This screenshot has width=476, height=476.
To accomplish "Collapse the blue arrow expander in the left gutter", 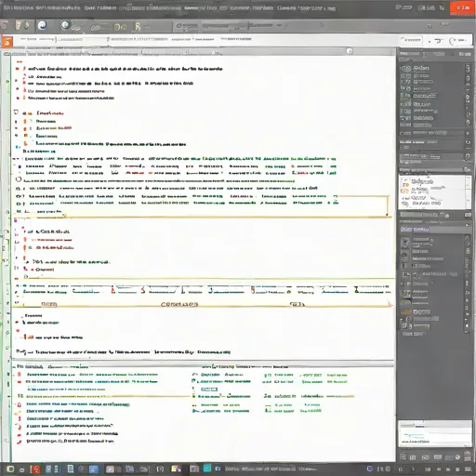I will point(18,147).
